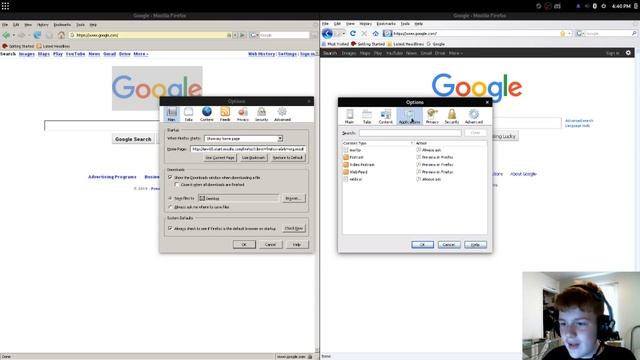This screenshot has height=360, width=640.
Task: Click Reload icon in left Firefox toolbar
Action: pos(37,35)
